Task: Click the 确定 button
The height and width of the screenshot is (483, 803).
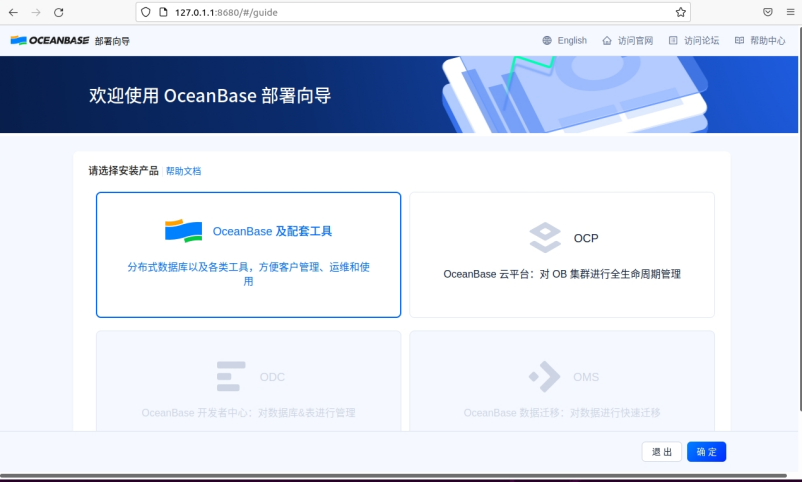Action: click(706, 452)
